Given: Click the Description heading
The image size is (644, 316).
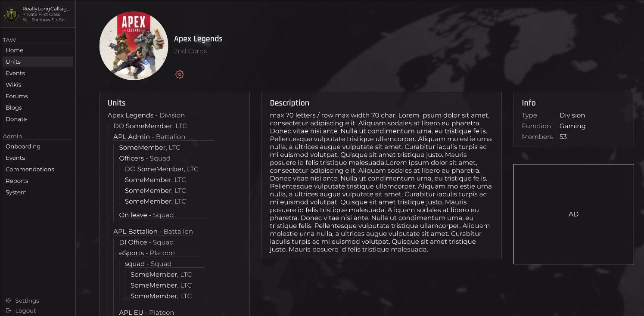Looking at the screenshot, I should point(289,103).
